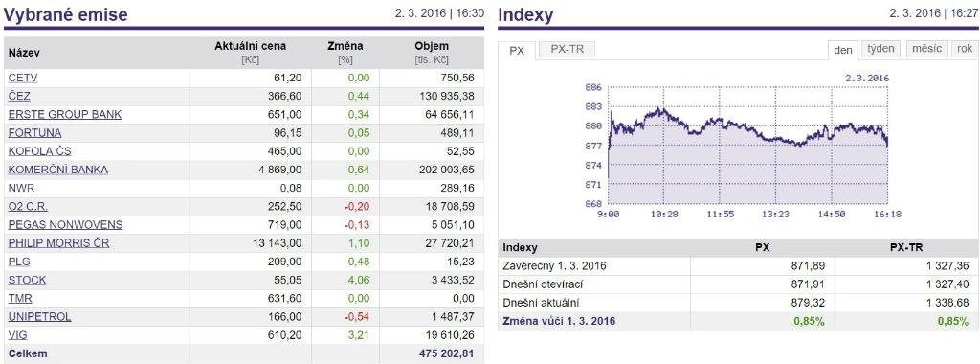Switch to the PX-TR index tab
This screenshot has height=364, width=980.
[x=567, y=49]
